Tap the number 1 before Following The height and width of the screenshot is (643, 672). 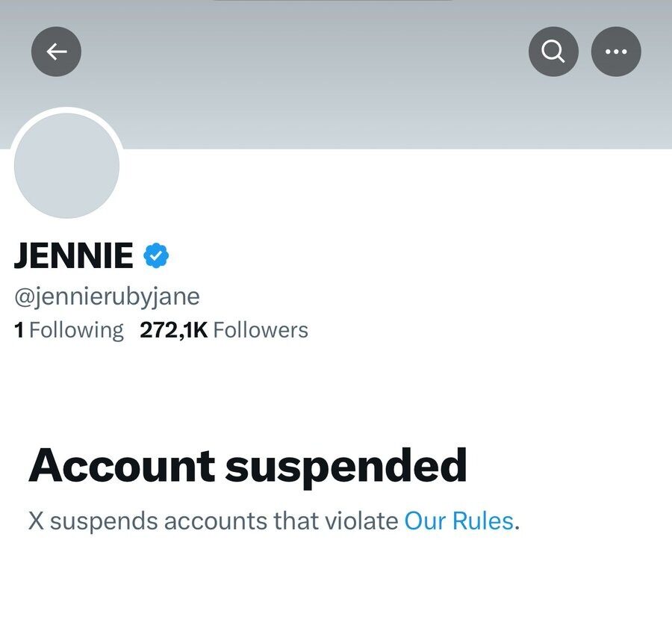[19, 330]
